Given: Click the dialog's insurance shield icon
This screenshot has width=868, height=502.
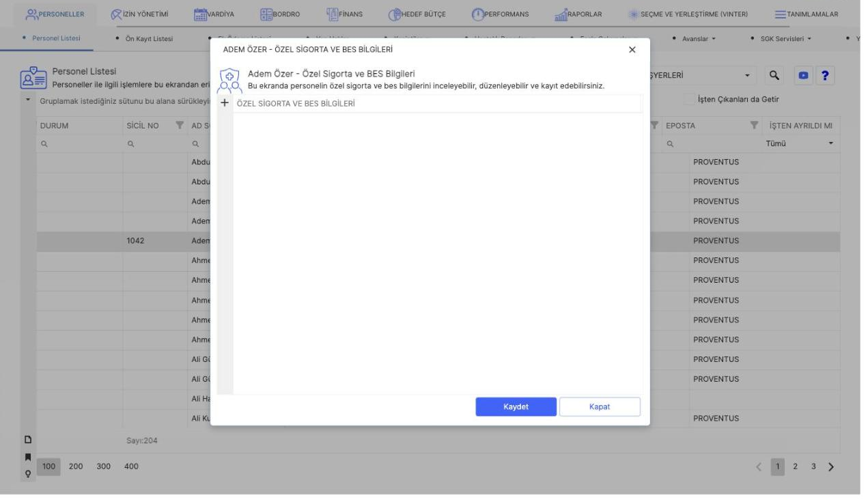Looking at the screenshot, I should (229, 81).
